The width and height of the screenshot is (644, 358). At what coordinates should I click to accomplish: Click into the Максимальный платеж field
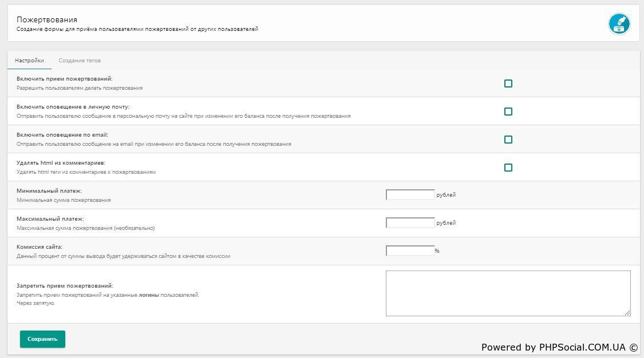pyautogui.click(x=410, y=223)
